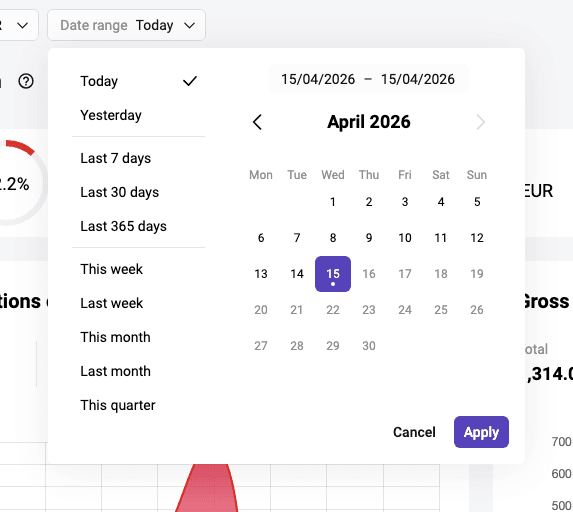Select the Today preset option

(x=138, y=81)
